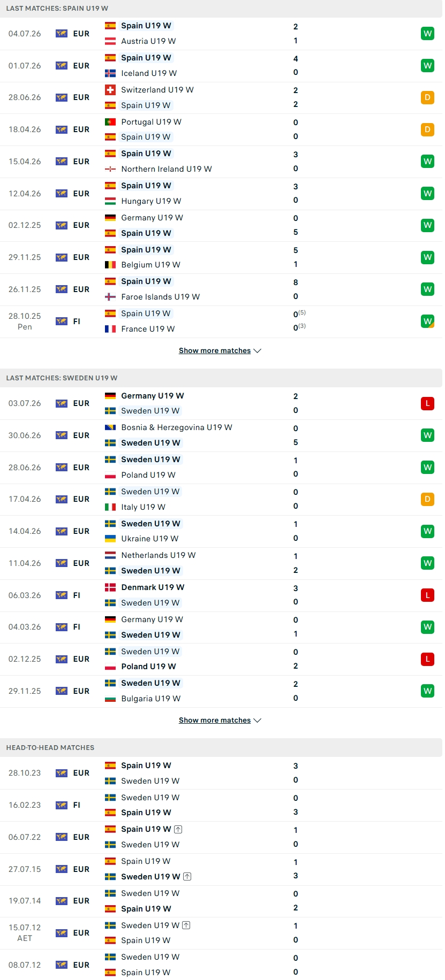Open the 28.10.23 Spain vs Sweden head-to-head match

[x=221, y=773]
